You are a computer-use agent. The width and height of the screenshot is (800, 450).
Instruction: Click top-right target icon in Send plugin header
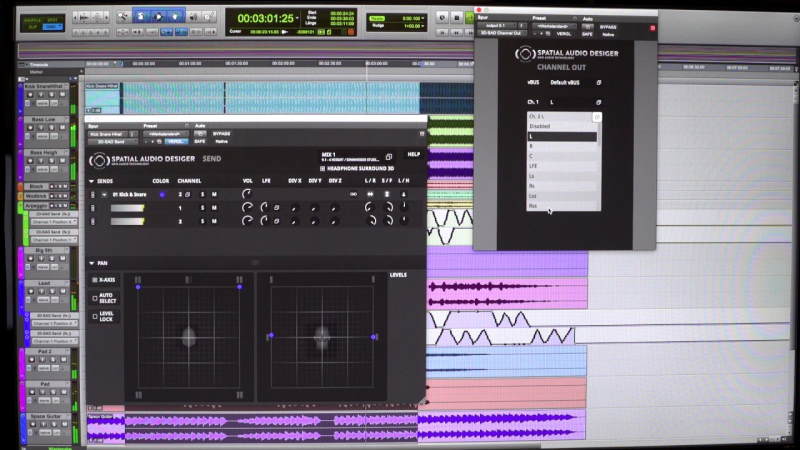(421, 134)
